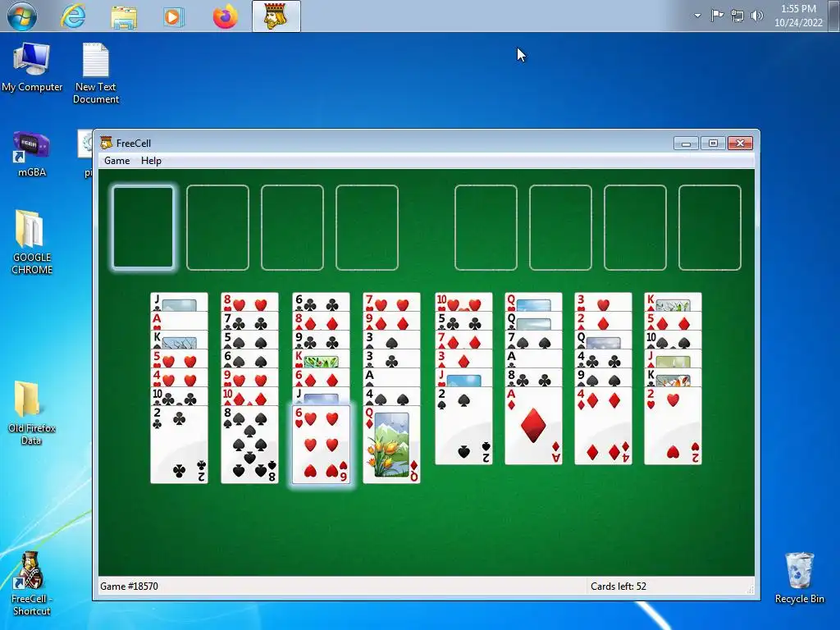The height and width of the screenshot is (630, 840).
Task: Click the 10 of hearts card
Action: [x=464, y=302]
